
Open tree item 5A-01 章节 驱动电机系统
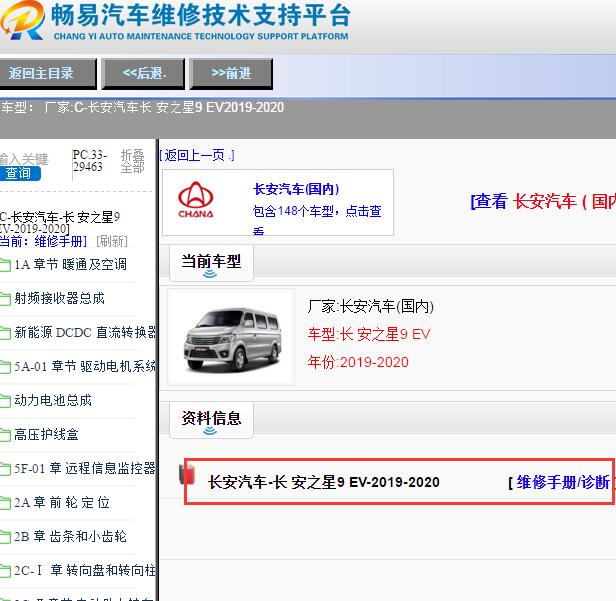point(85,366)
